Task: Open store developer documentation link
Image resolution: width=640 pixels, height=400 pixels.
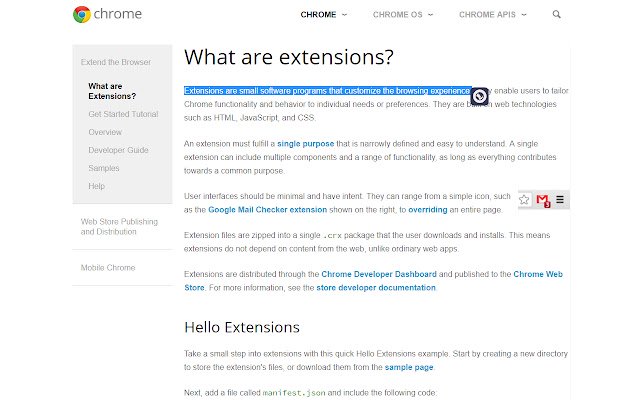Action: (376, 288)
